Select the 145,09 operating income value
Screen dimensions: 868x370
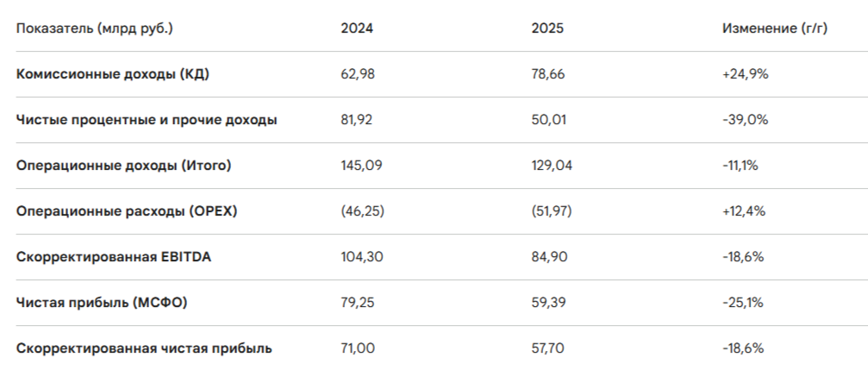point(361,166)
